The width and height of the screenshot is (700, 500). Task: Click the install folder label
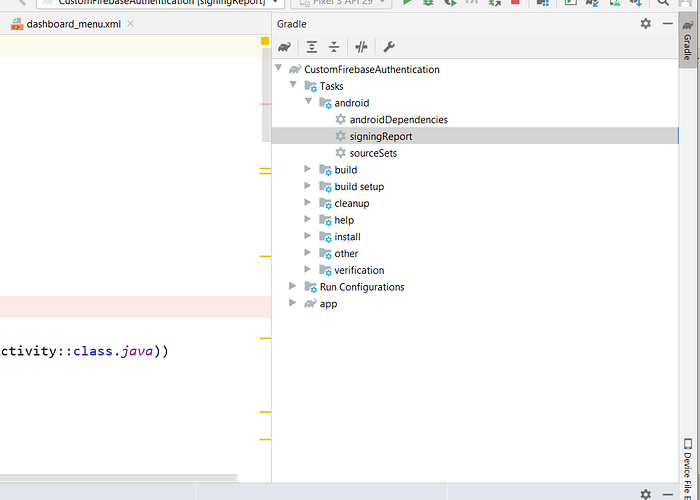click(347, 237)
